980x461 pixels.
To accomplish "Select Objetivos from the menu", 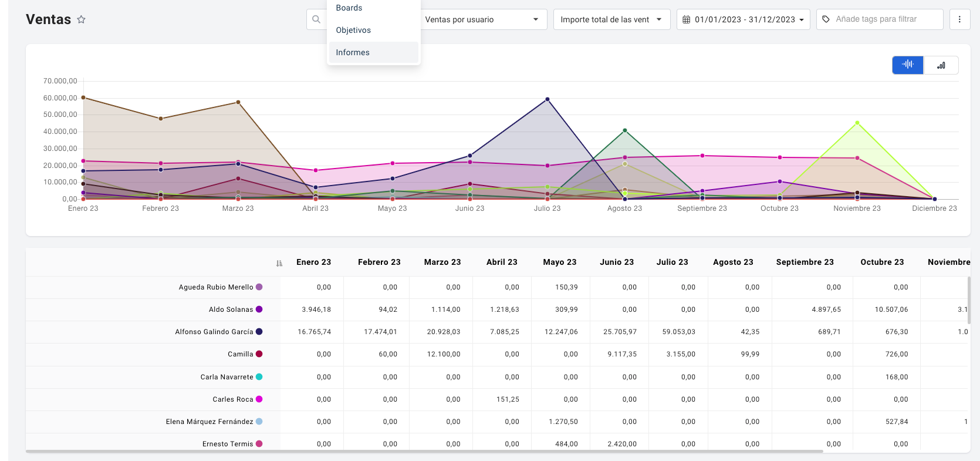I will tap(374, 30).
